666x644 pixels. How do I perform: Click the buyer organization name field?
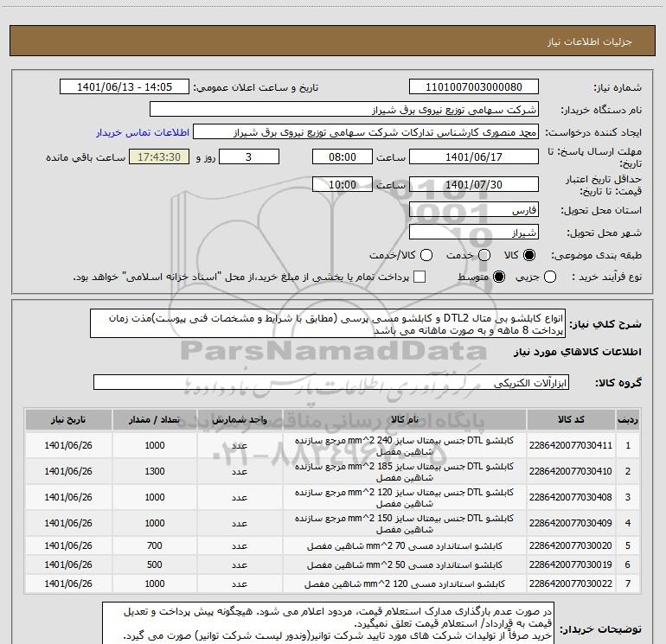[x=344, y=109]
